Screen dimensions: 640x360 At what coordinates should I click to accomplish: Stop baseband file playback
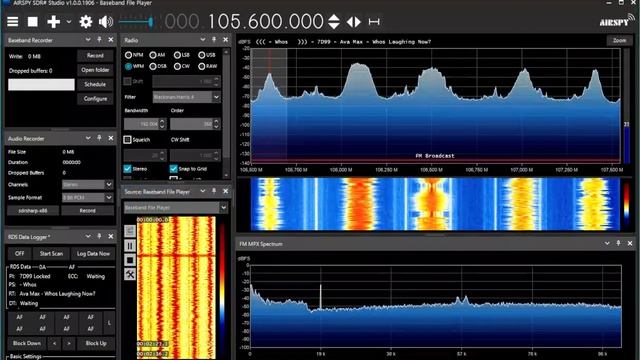point(130,260)
